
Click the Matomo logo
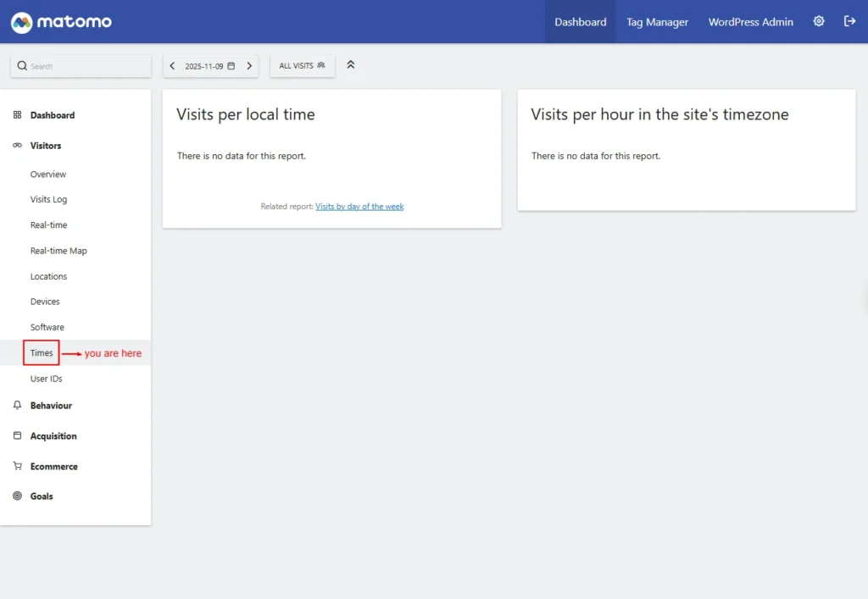pyautogui.click(x=61, y=22)
